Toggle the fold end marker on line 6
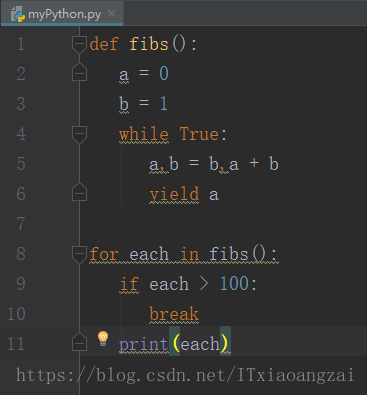The image size is (367, 395). tap(79, 192)
